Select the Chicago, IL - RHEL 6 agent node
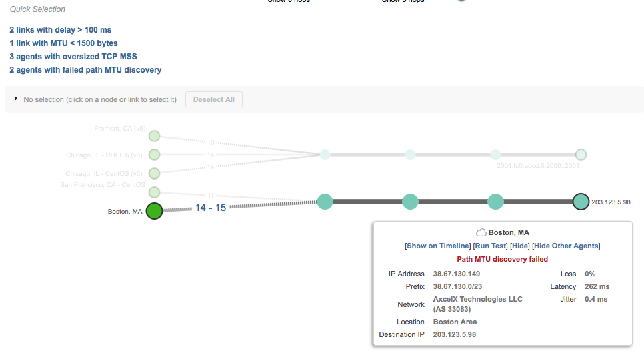This screenshot has height=355, width=644. pyautogui.click(x=154, y=155)
